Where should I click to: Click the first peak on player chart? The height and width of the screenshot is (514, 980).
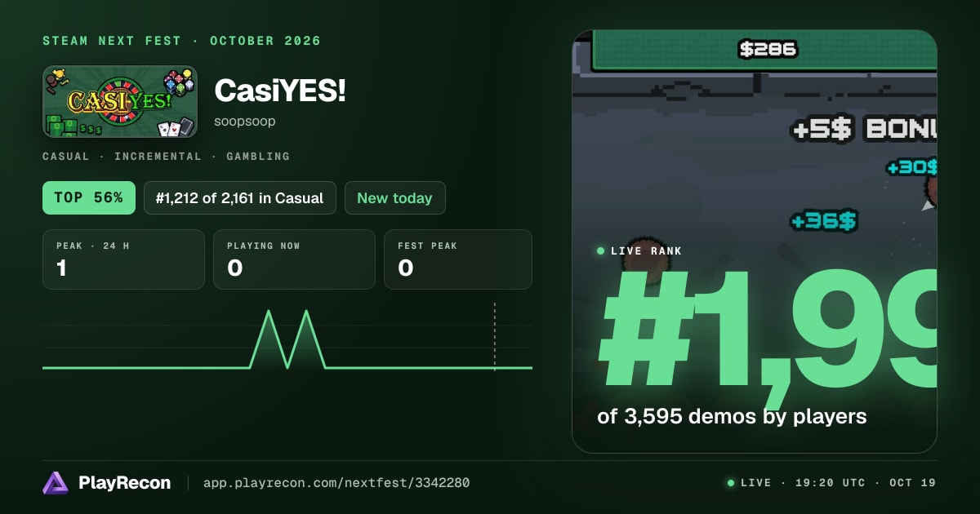point(269,311)
